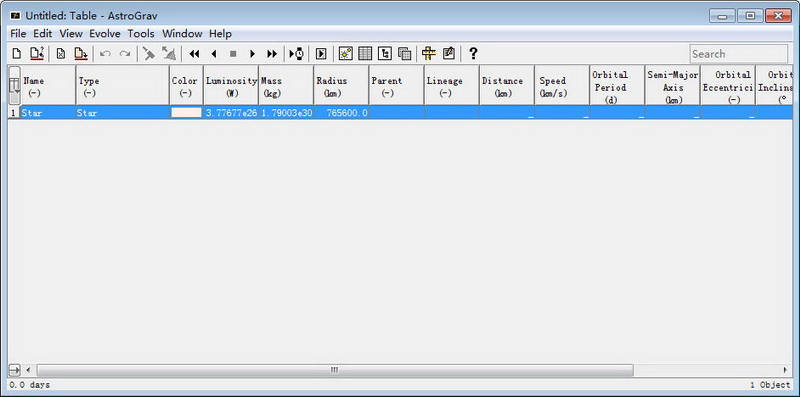Click the Run to time stopwatch icon
Image resolution: width=800 pixels, height=397 pixels.
tap(296, 54)
